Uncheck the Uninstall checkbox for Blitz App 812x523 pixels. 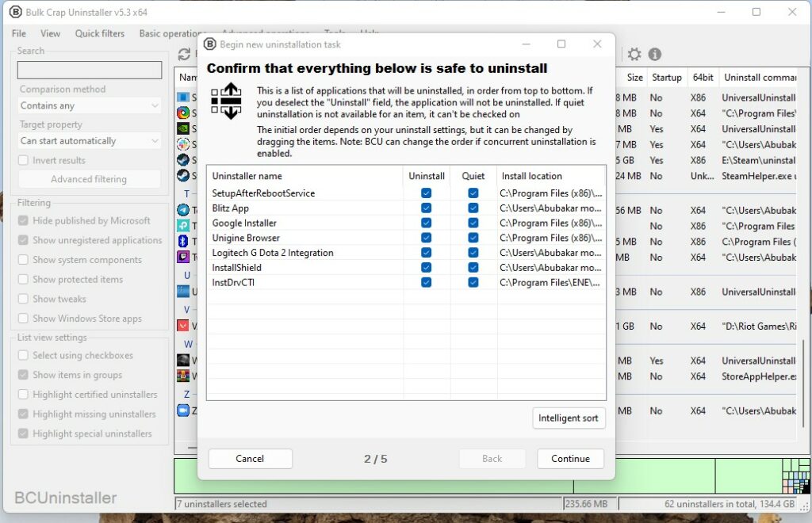[x=427, y=208]
